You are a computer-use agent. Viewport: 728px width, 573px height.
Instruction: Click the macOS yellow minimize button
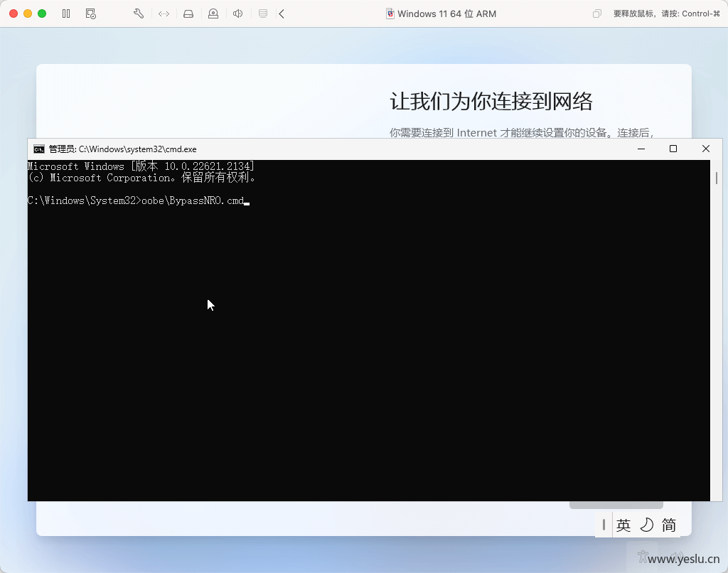(28, 14)
